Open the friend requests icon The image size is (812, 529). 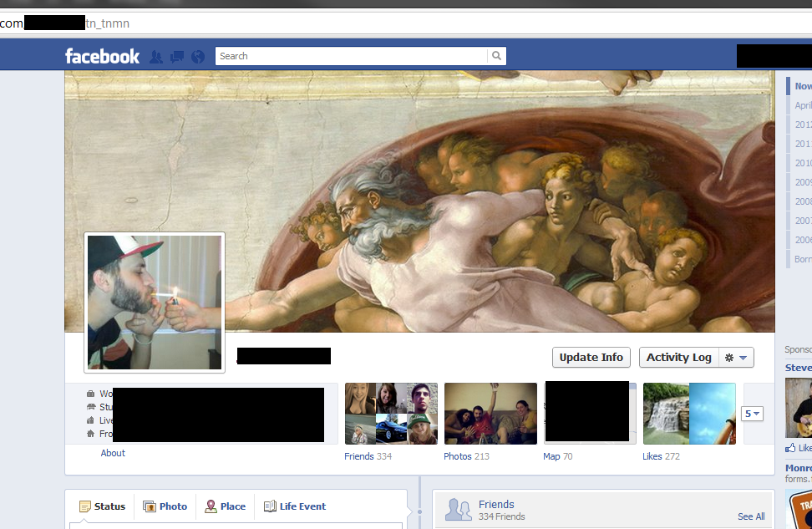click(155, 57)
